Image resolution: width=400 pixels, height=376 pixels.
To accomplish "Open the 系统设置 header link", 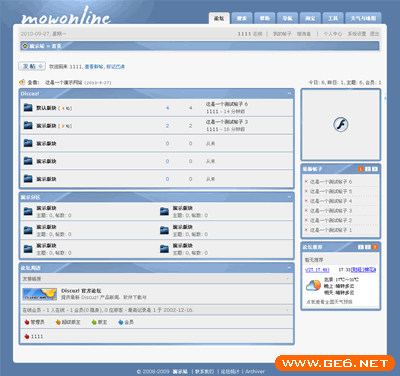I will click(357, 34).
